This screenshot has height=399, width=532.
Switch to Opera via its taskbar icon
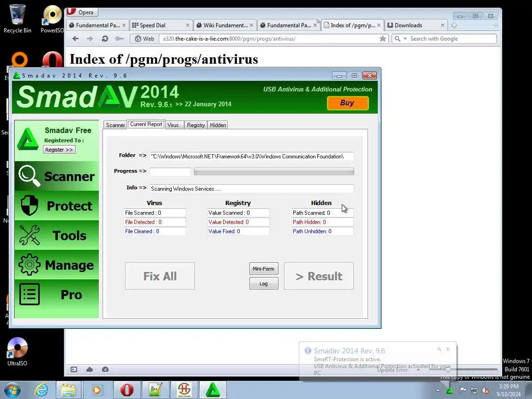pyautogui.click(x=127, y=390)
